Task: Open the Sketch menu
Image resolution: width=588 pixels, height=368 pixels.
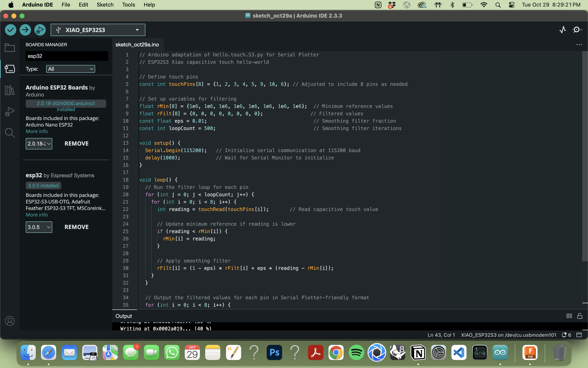Action: (105, 5)
